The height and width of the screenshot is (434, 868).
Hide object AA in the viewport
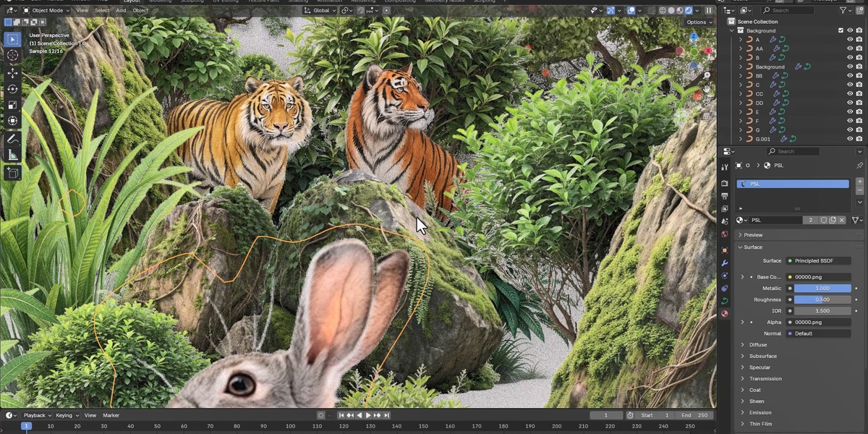click(x=850, y=48)
